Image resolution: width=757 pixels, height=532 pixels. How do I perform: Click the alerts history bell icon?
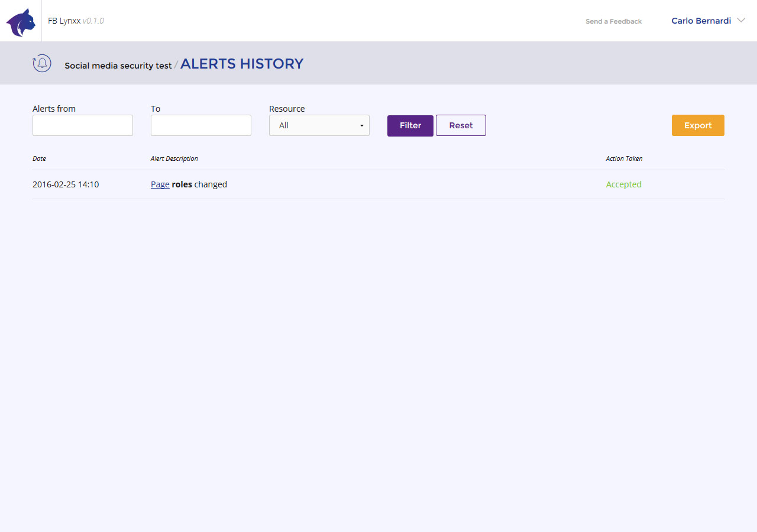click(x=42, y=63)
